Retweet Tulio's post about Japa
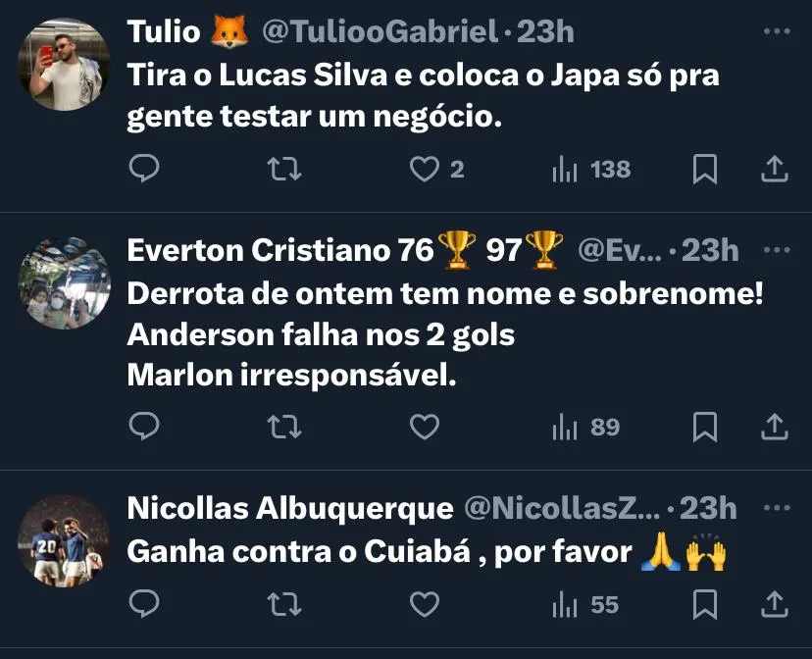812x659 pixels. click(284, 169)
